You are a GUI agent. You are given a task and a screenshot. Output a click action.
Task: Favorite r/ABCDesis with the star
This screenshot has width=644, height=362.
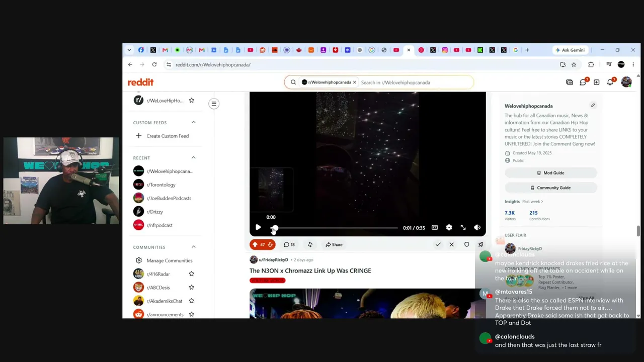click(191, 288)
